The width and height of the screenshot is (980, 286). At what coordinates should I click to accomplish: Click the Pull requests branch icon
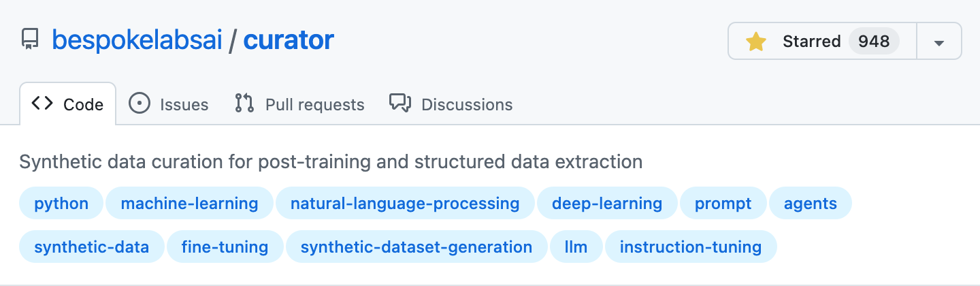(x=244, y=104)
